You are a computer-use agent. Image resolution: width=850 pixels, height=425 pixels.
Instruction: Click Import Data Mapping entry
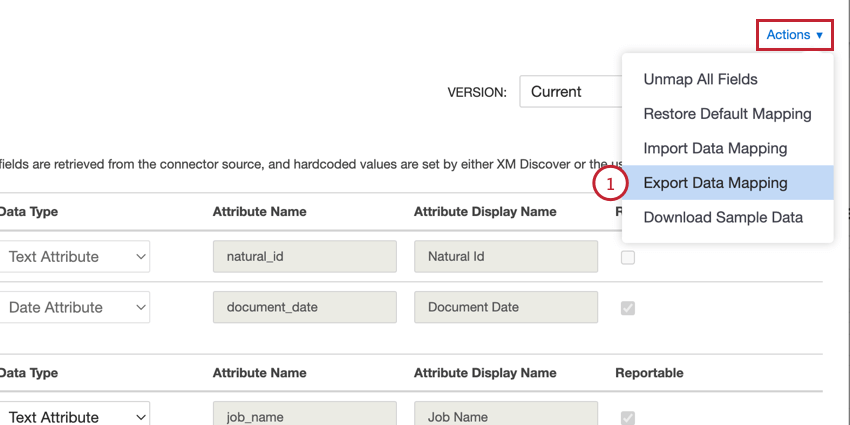pos(715,148)
